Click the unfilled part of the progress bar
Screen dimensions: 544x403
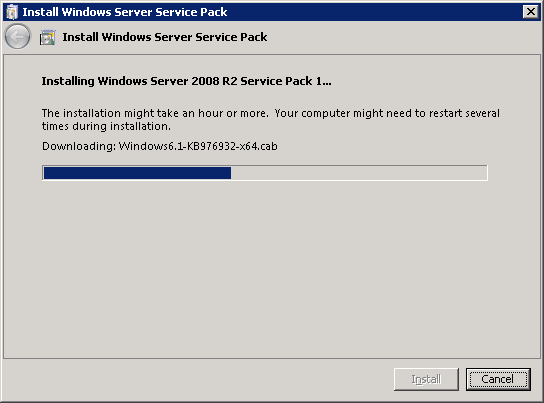(359, 173)
